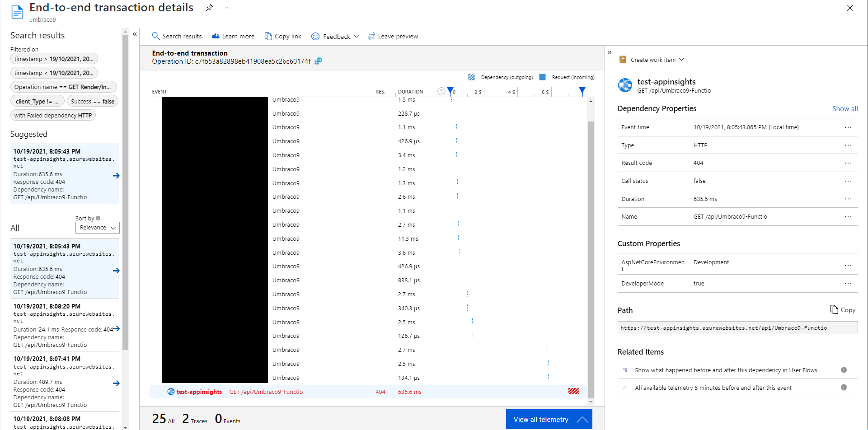Click the 25 All counter
Viewport: 868px width, 430px height.
click(163, 419)
